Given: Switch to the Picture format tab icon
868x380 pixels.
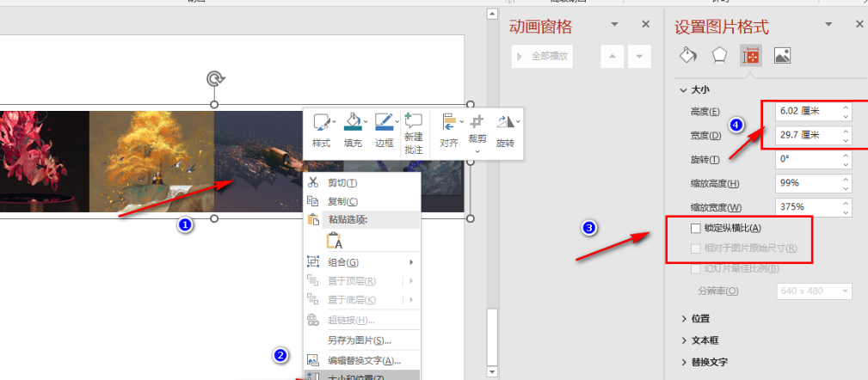Looking at the screenshot, I should click(x=782, y=57).
